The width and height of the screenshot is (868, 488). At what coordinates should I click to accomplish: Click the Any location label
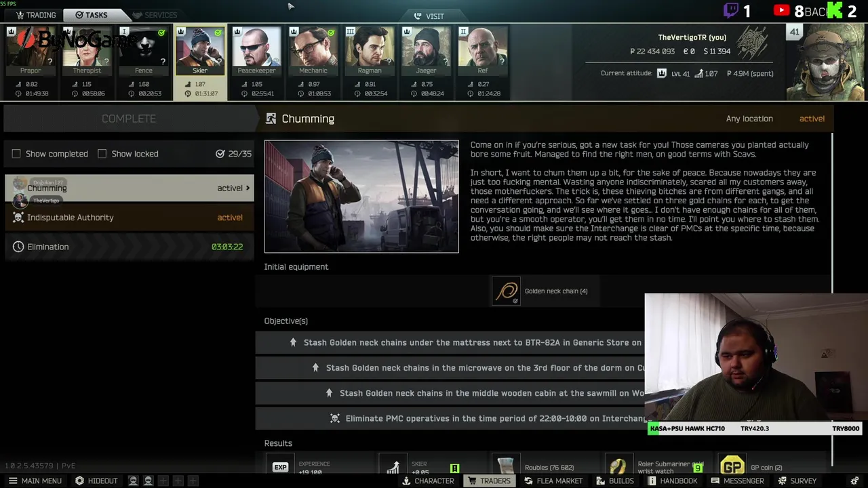pos(749,119)
